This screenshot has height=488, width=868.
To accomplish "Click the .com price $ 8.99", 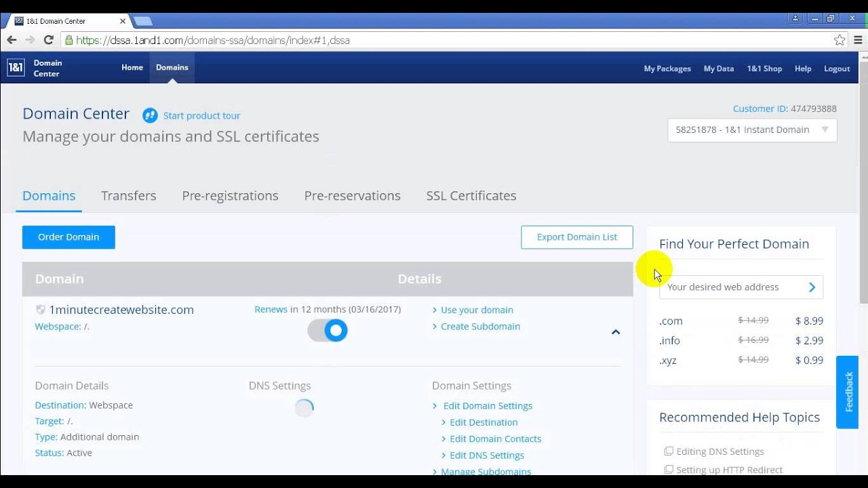I will coord(809,321).
